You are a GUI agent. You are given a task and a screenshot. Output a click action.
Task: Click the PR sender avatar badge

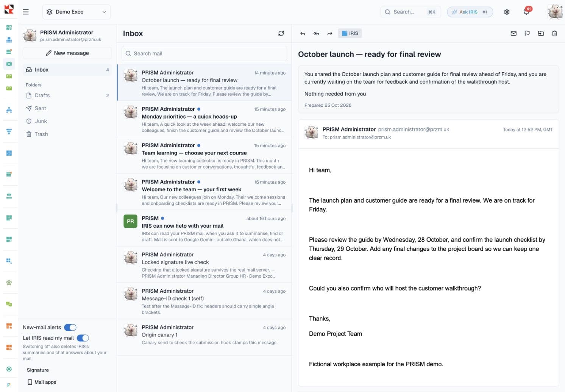point(130,221)
